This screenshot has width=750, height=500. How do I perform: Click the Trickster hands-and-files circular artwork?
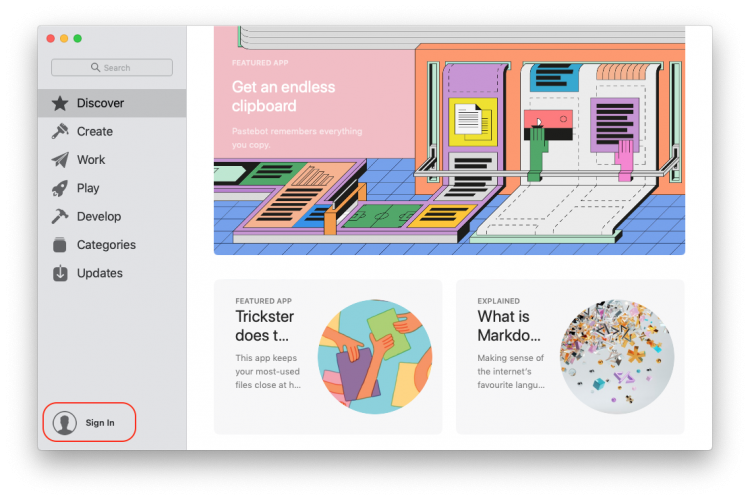(375, 356)
